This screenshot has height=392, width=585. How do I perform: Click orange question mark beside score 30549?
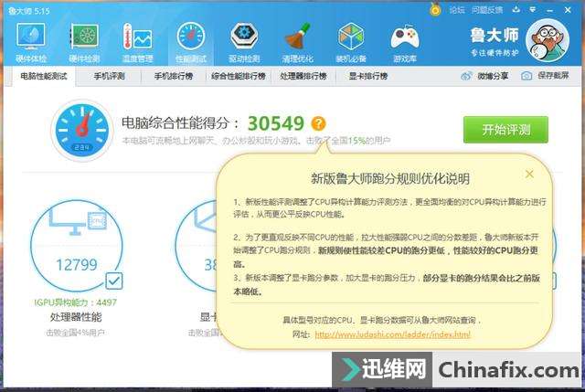coord(318,123)
